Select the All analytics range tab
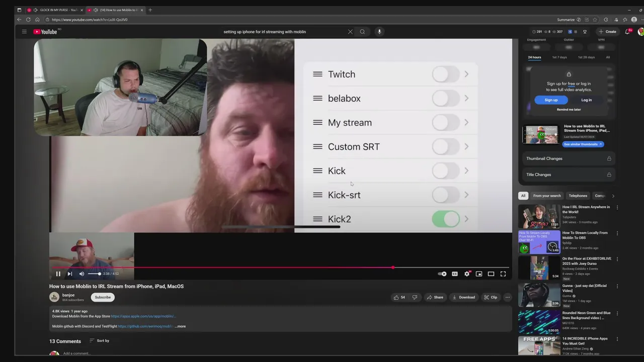The image size is (644, 362). [x=608, y=57]
